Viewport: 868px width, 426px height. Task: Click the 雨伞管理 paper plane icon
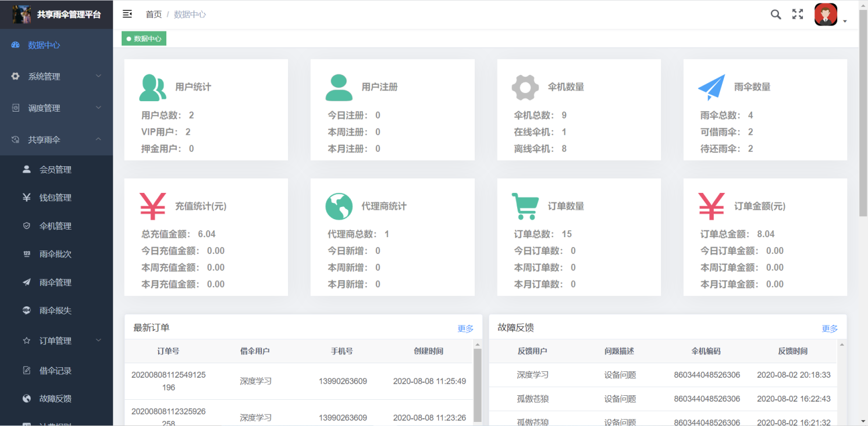tap(27, 282)
